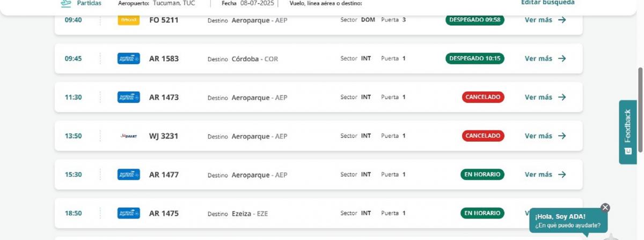This screenshot has height=240, width=644.
Task: Expand Ver más details for AR 1583
Action: coord(545,59)
